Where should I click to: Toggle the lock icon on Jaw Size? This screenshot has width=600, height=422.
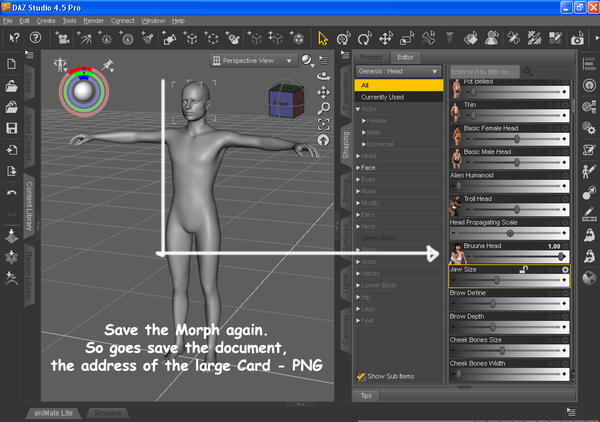click(x=523, y=269)
